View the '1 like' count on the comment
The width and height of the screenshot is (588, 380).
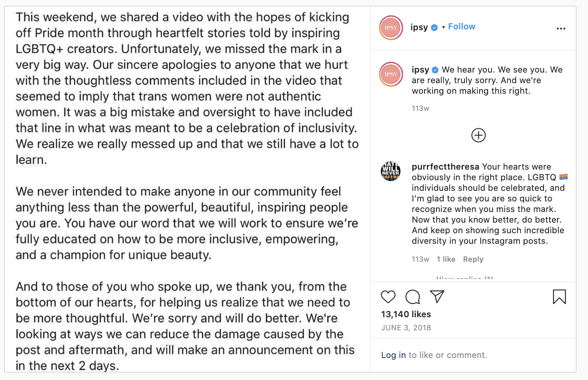(x=446, y=259)
